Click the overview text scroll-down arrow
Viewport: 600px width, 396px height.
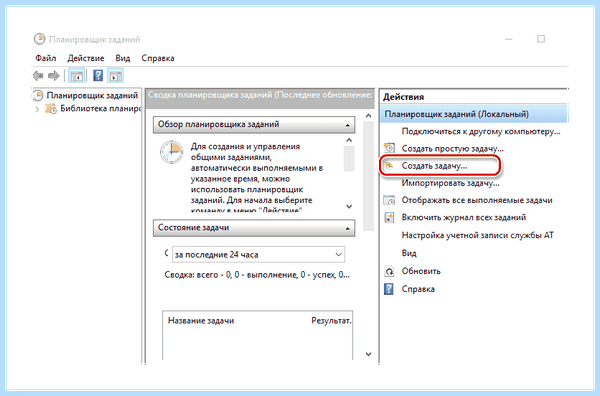click(349, 207)
